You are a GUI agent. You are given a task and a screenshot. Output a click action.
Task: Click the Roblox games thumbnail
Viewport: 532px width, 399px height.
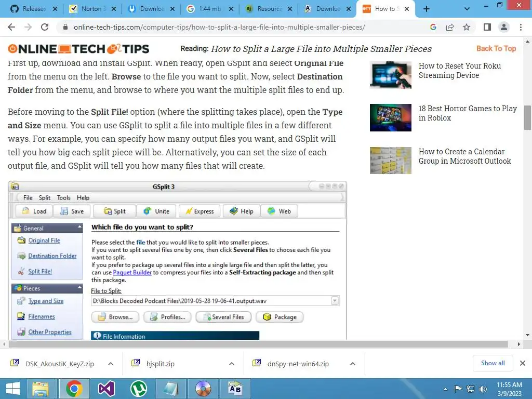coord(391,118)
